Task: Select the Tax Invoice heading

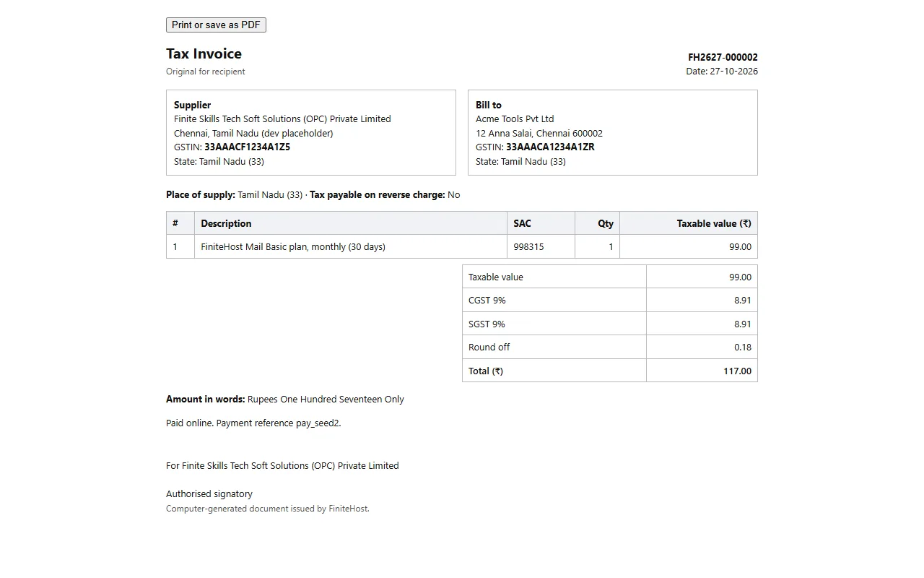Action: [x=204, y=53]
